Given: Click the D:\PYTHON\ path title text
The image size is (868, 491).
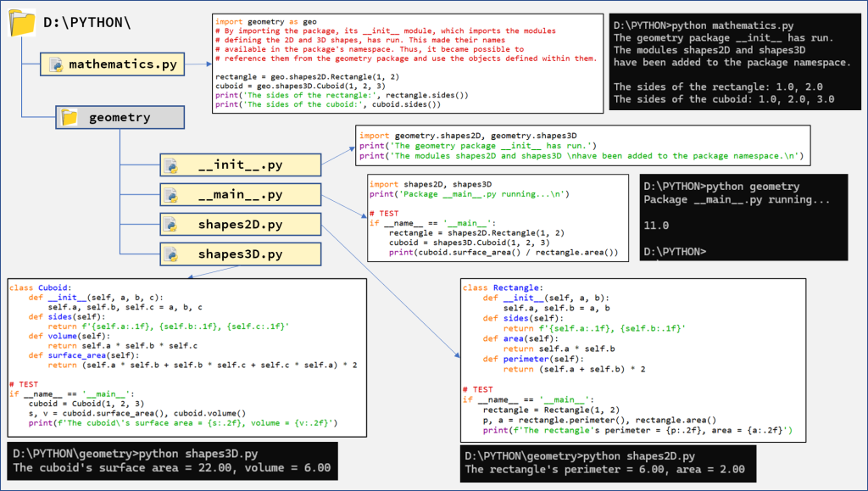Looking at the screenshot, I should pos(87,20).
